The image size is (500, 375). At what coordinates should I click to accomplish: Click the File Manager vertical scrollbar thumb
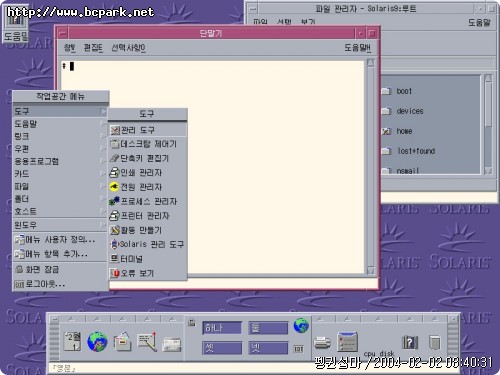[488, 104]
